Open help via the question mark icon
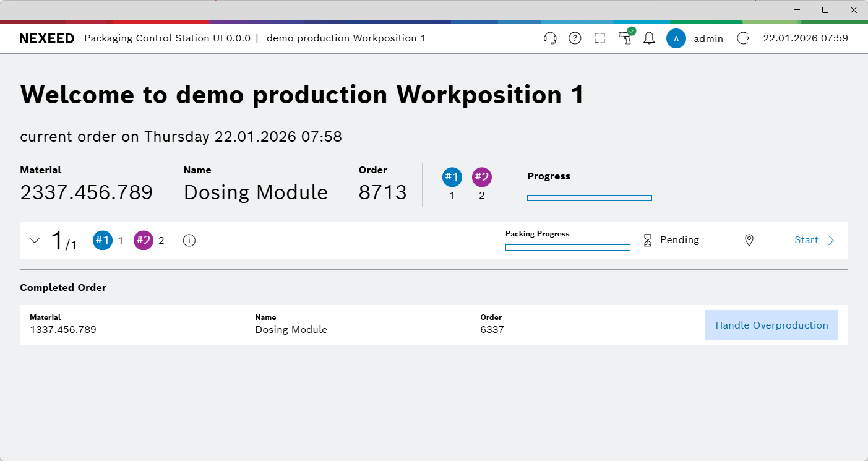The width and height of the screenshot is (868, 461). click(575, 38)
